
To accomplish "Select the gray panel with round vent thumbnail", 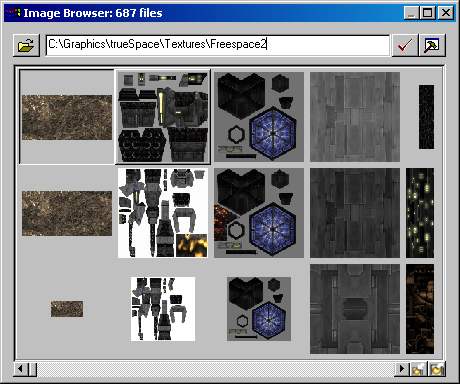I will coord(355,309).
